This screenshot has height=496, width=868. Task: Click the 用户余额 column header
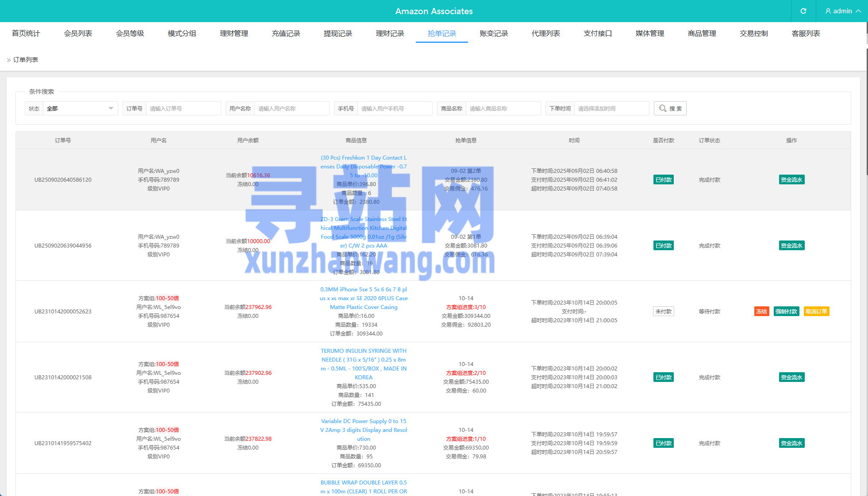click(248, 140)
